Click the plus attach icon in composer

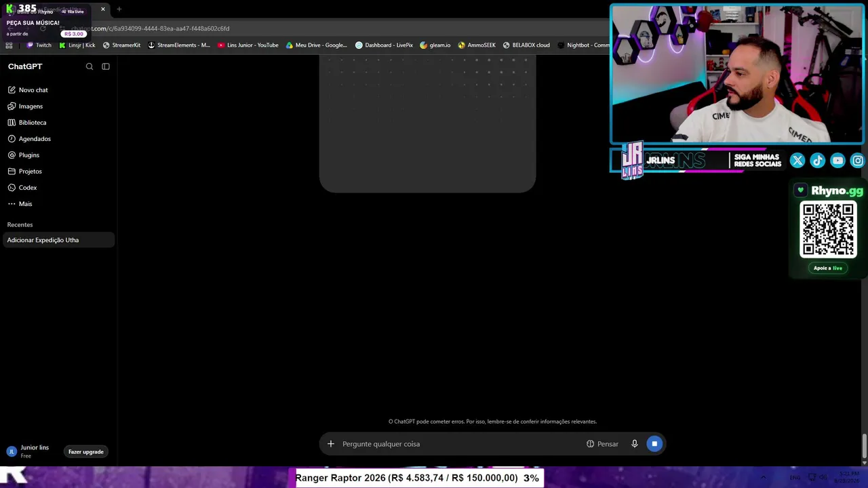click(331, 444)
